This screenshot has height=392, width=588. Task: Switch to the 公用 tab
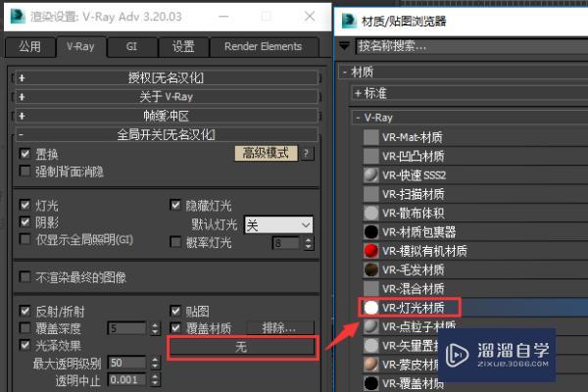click(x=29, y=47)
